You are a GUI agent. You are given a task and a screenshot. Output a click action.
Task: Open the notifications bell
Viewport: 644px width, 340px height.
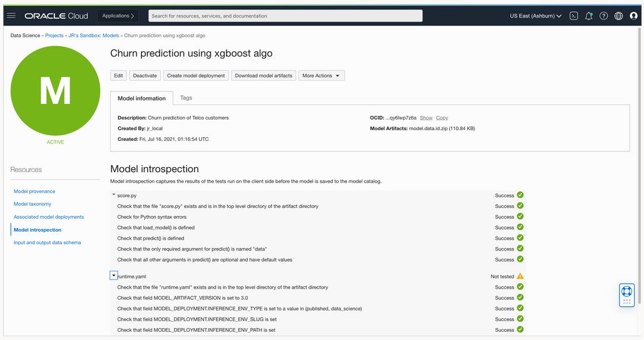588,16
